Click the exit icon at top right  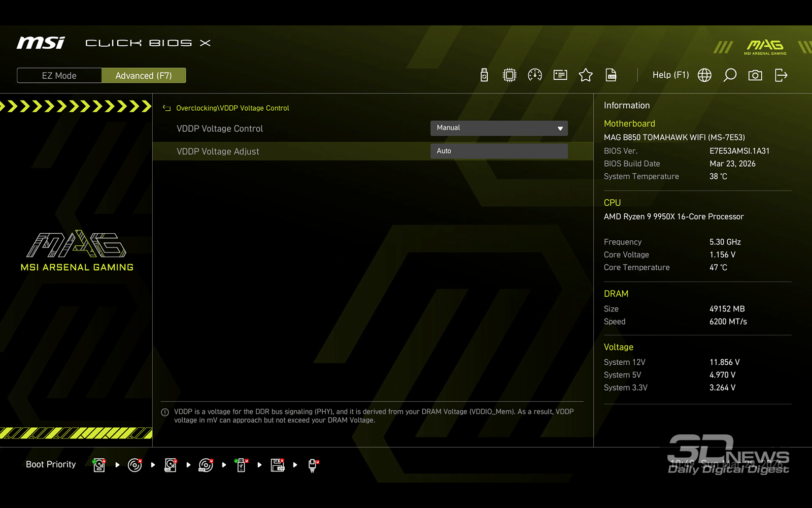(x=781, y=75)
